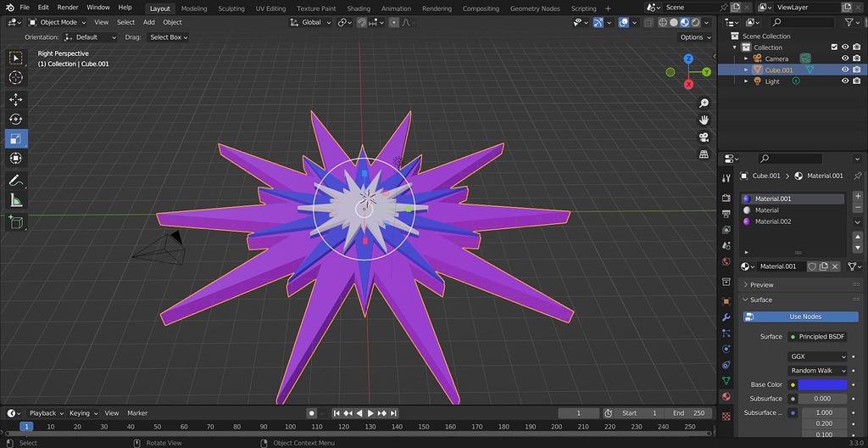The height and width of the screenshot is (448, 868).
Task: Jump to timeline start frame
Action: (x=337, y=413)
